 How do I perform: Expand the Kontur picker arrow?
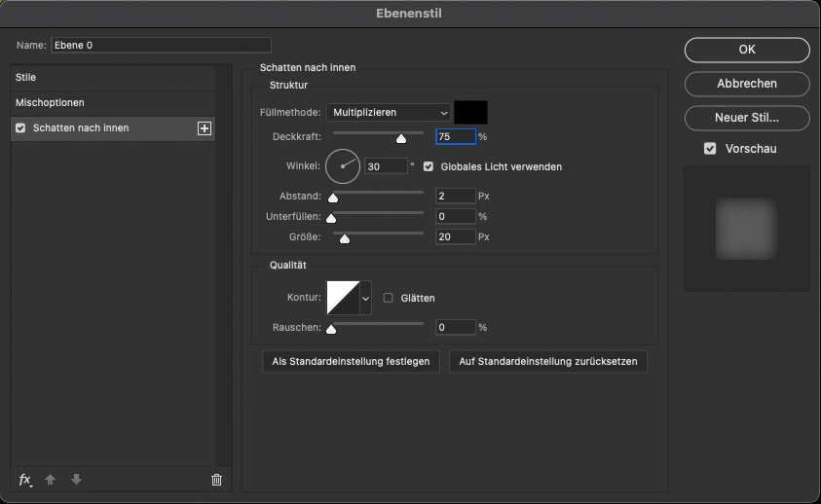[365, 299]
